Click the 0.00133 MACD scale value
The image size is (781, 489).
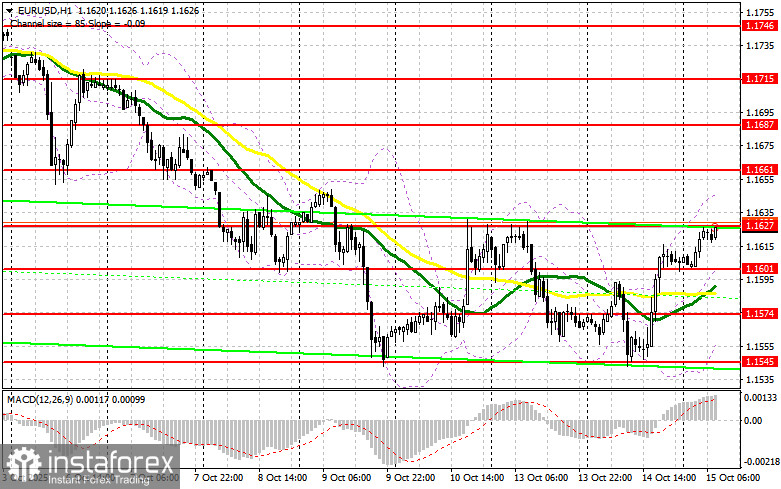coord(759,397)
